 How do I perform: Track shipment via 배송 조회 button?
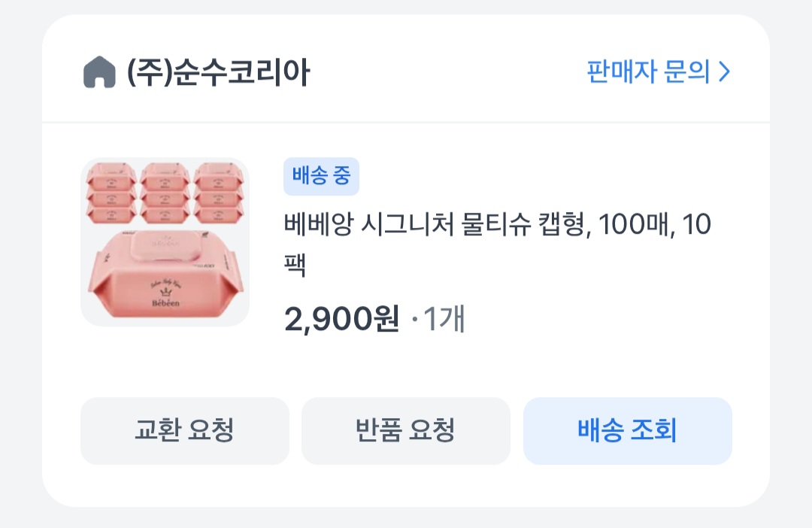tap(627, 431)
